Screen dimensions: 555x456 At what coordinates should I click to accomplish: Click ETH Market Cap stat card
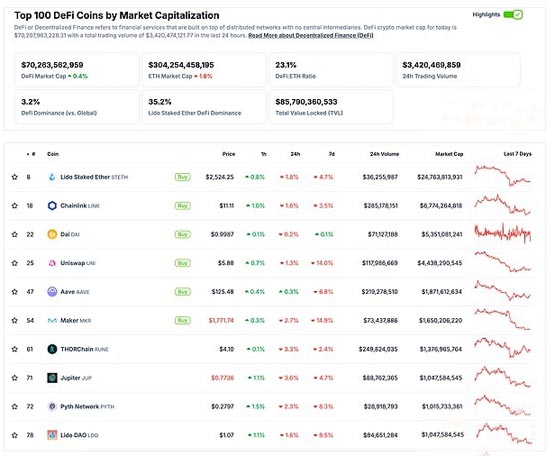tap(204, 70)
